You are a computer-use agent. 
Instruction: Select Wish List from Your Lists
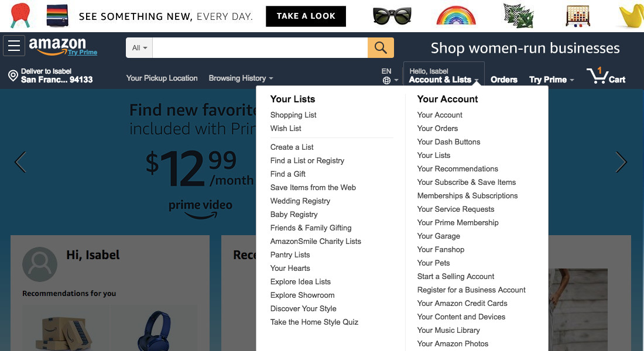pyautogui.click(x=286, y=128)
